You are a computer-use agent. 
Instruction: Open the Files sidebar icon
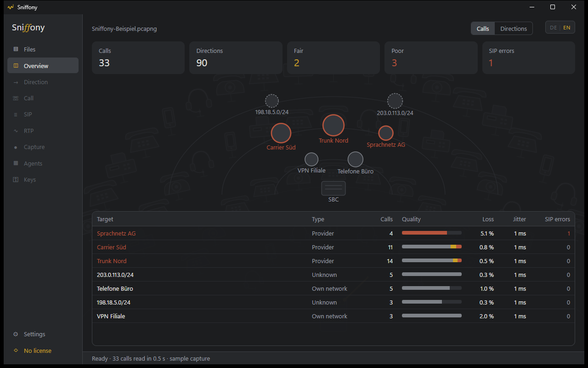tap(16, 49)
